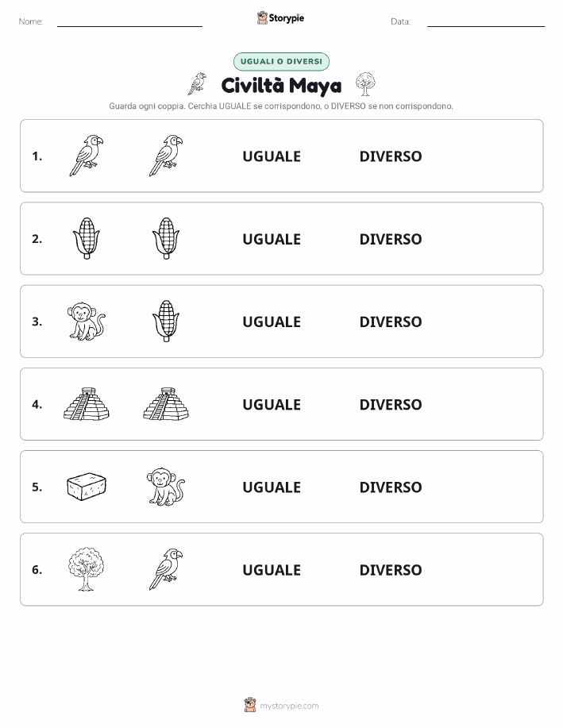The width and height of the screenshot is (563, 728).
Task: Select UGUALE for row 2
Action: point(272,239)
